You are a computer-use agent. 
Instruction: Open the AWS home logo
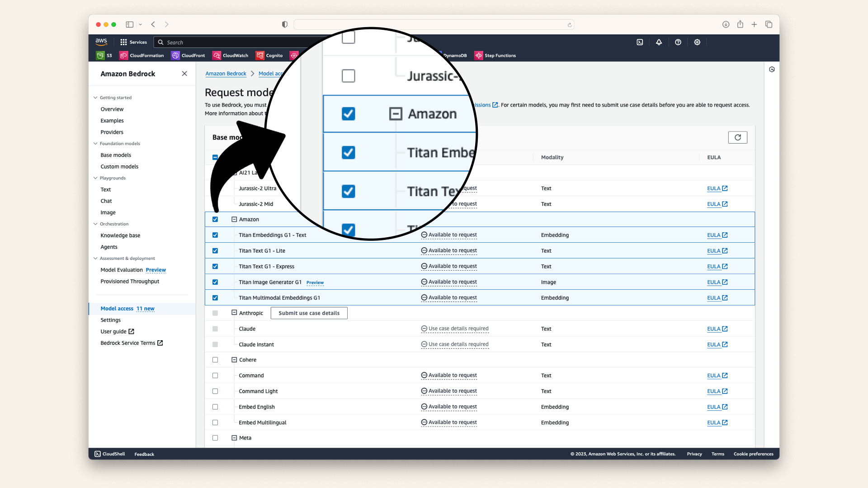coord(101,42)
